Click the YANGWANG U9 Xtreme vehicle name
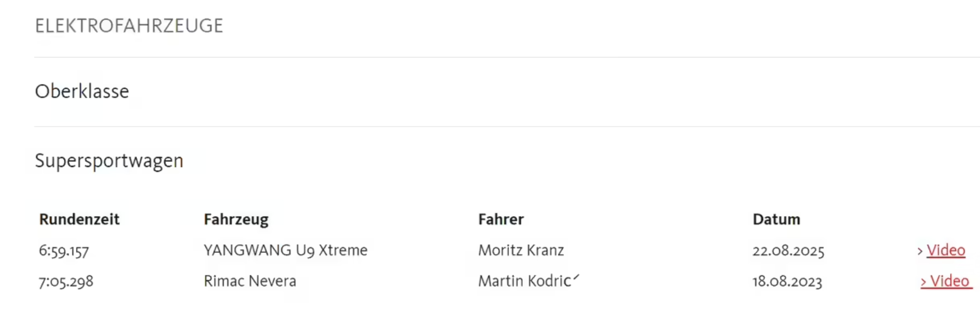The image size is (980, 323). [x=285, y=251]
